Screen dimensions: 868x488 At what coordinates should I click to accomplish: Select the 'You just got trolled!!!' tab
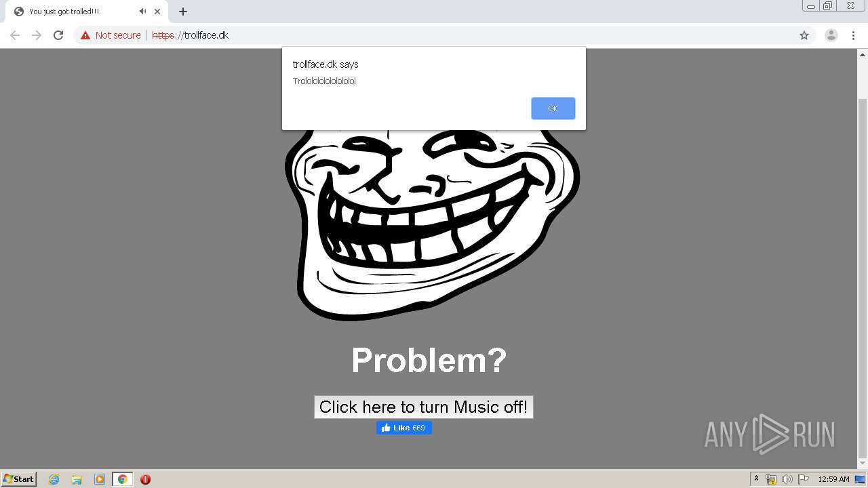pos(86,12)
